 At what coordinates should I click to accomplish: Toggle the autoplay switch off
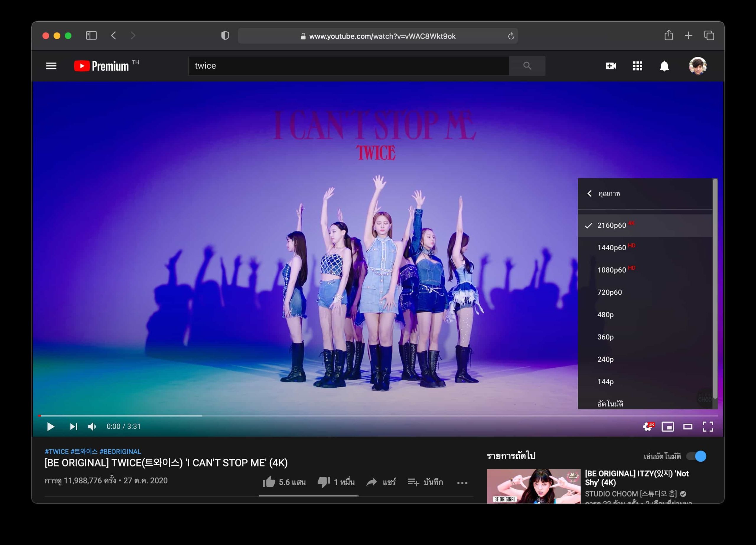coord(696,456)
